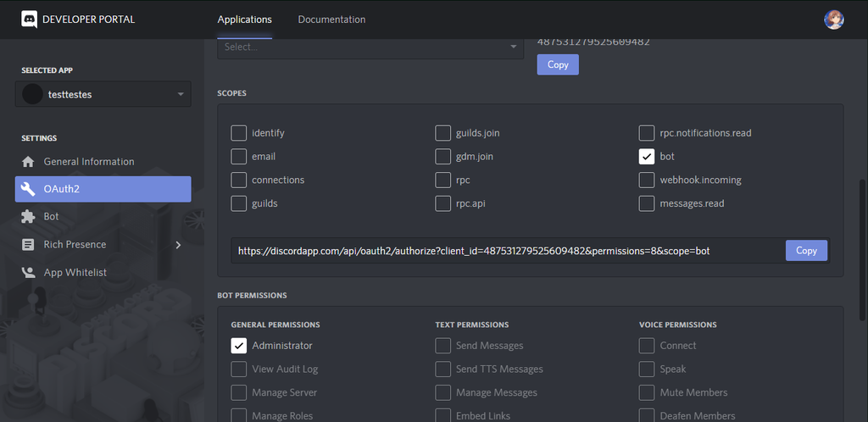Check the webhook.incoming scope
The height and width of the screenshot is (422, 868).
(647, 180)
